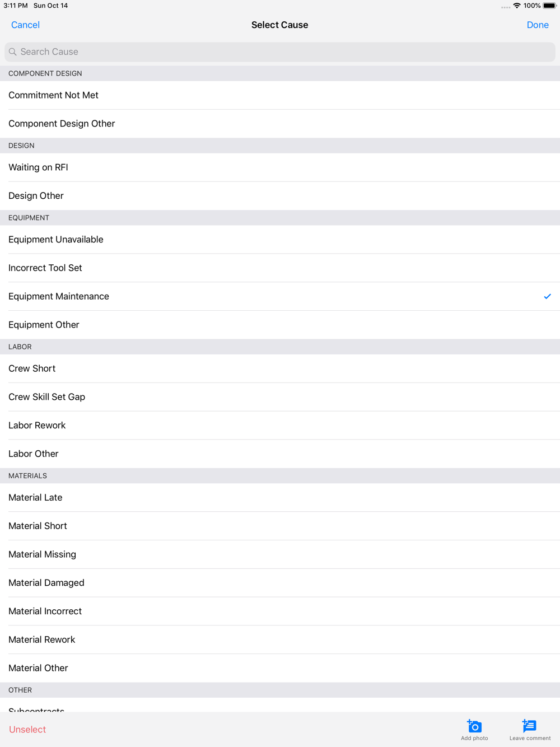Tap the battery indicator icon
Screen dimensions: 560x747
pos(549,6)
